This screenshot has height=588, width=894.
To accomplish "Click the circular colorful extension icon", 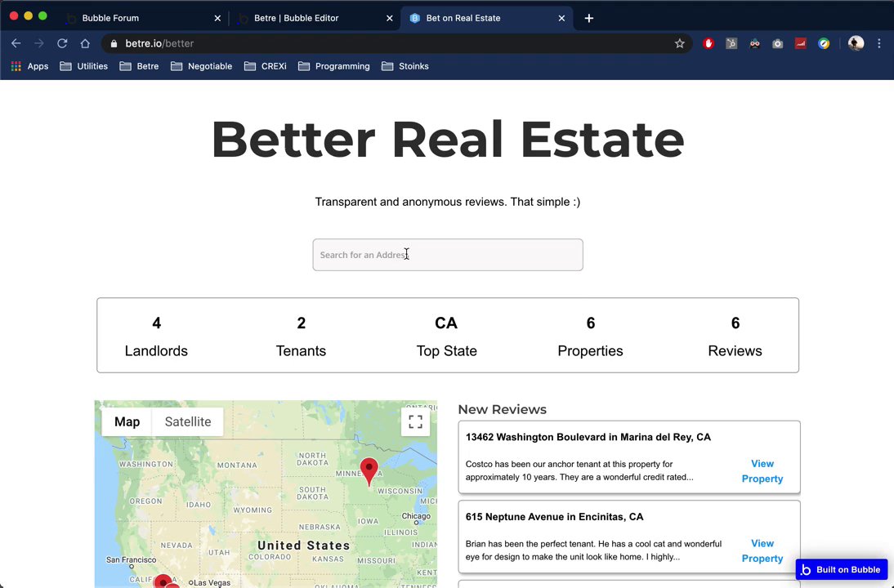I will point(823,43).
